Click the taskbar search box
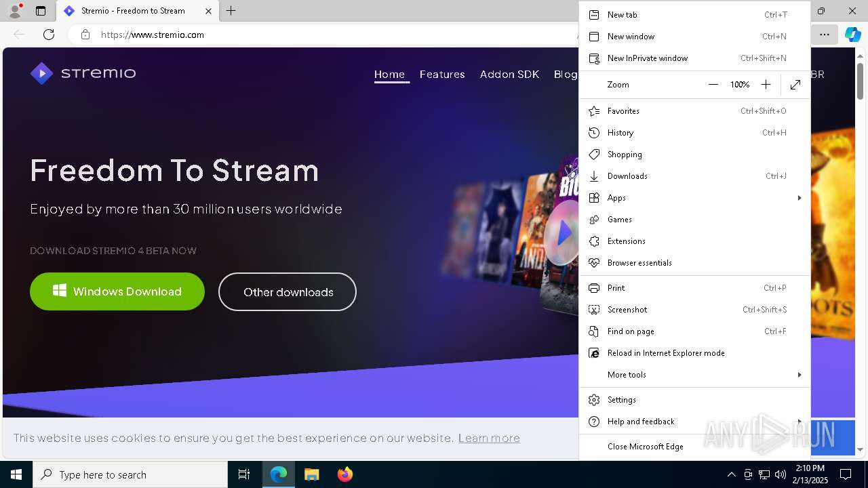Viewport: 868px width, 488px height. (x=130, y=474)
